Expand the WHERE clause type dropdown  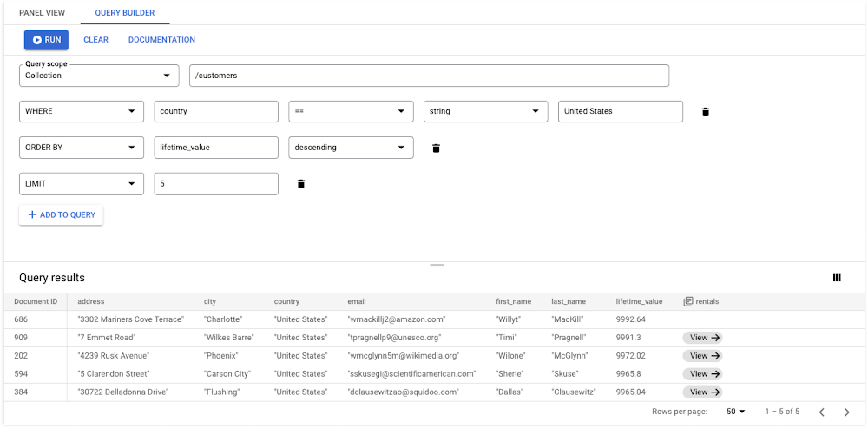(82, 111)
